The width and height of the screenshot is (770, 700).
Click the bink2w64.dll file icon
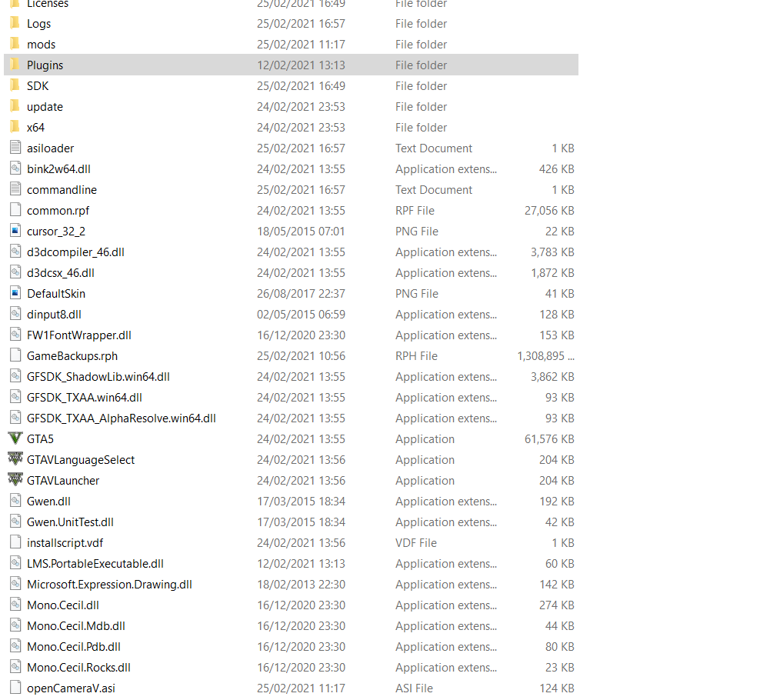tap(15, 168)
